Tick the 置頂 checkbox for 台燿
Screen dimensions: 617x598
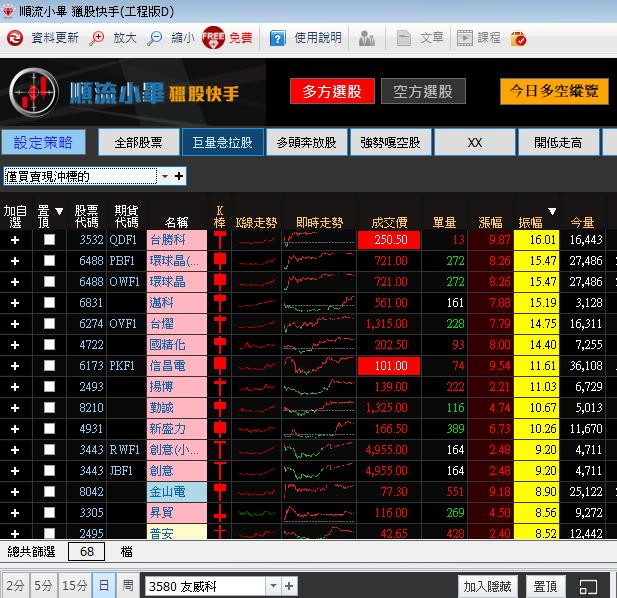[x=50, y=323]
